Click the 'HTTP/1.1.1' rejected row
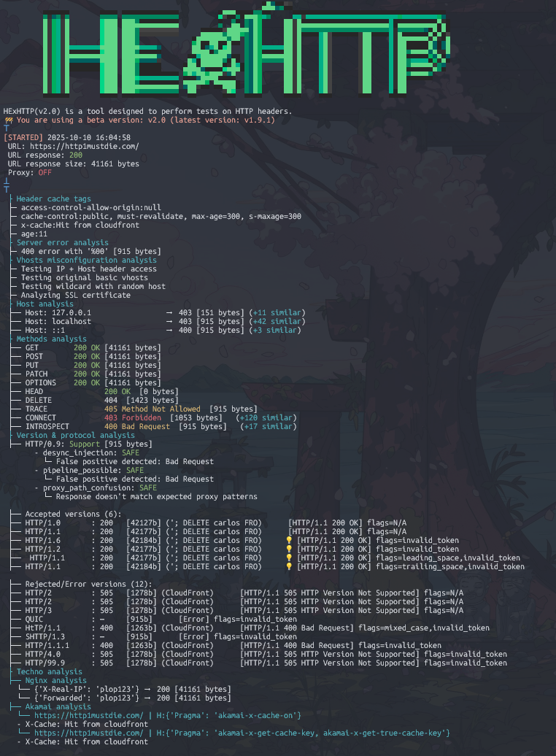This screenshot has height=756, width=556. [233, 646]
